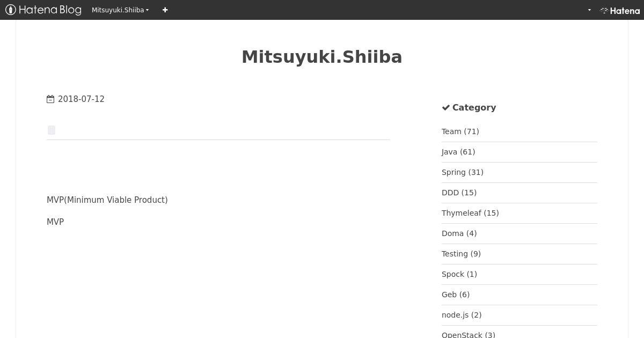
Task: Click the Category checkmark icon
Action: click(x=445, y=107)
